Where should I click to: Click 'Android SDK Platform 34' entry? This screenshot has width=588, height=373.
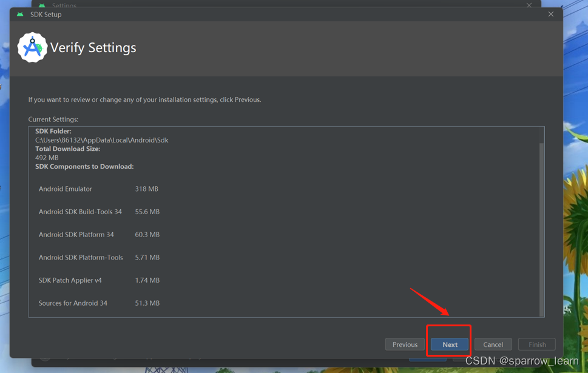(76, 235)
